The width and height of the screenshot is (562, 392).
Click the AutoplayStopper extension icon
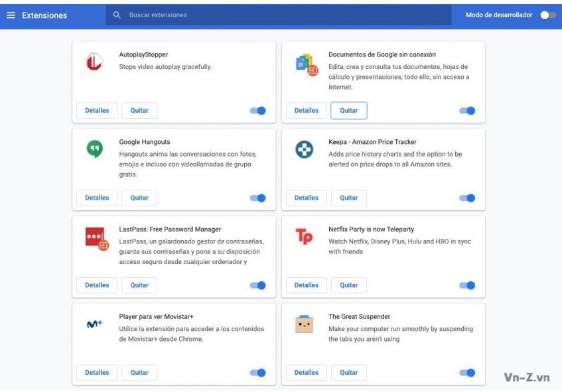coord(95,61)
